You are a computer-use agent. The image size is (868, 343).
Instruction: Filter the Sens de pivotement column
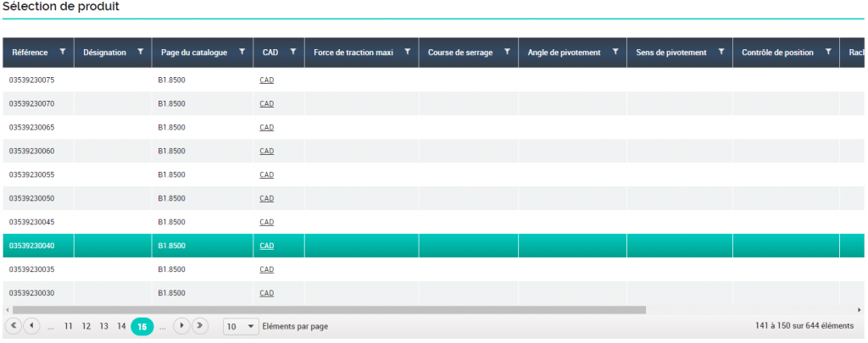pyautogui.click(x=721, y=52)
